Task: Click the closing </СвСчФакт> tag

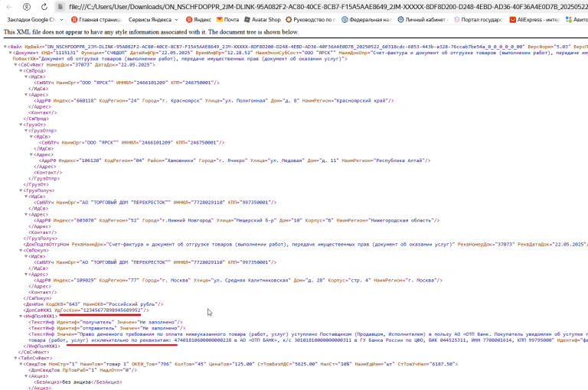Action: coord(34,353)
